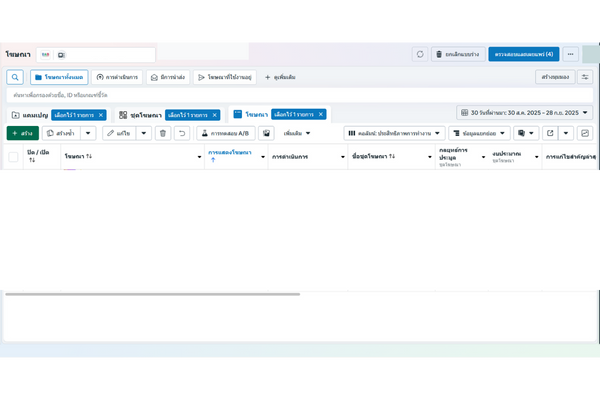This screenshot has width=600, height=400.
Task: Switch to the ชุดโฆษณา tab
Action: [140, 115]
